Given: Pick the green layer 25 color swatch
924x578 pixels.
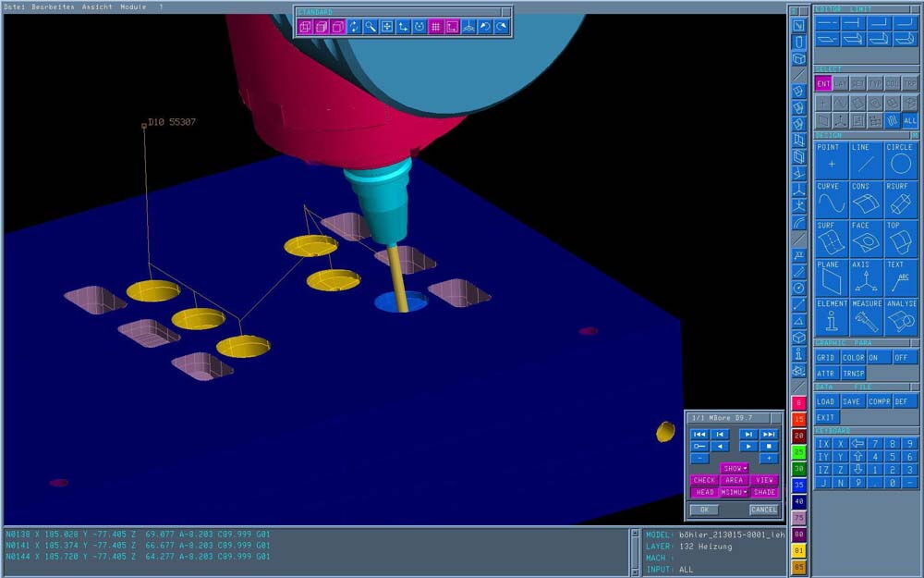Looking at the screenshot, I should [x=799, y=452].
